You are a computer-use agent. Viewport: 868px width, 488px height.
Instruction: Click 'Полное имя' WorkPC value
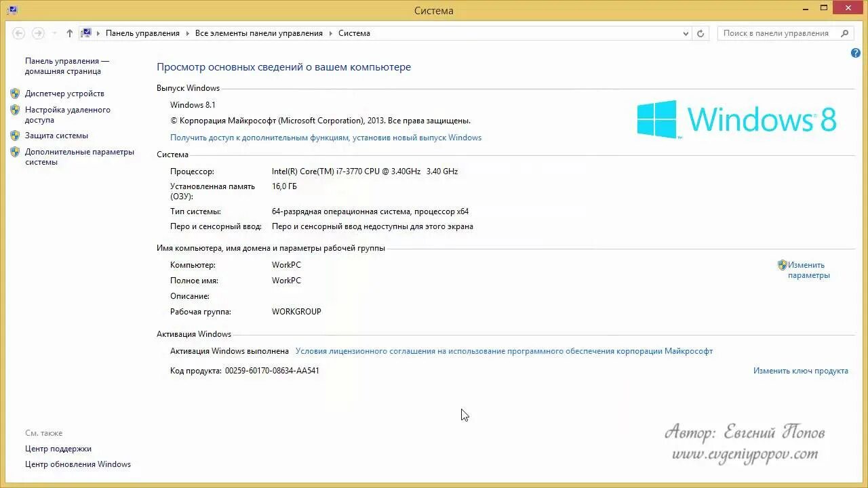tap(286, 281)
